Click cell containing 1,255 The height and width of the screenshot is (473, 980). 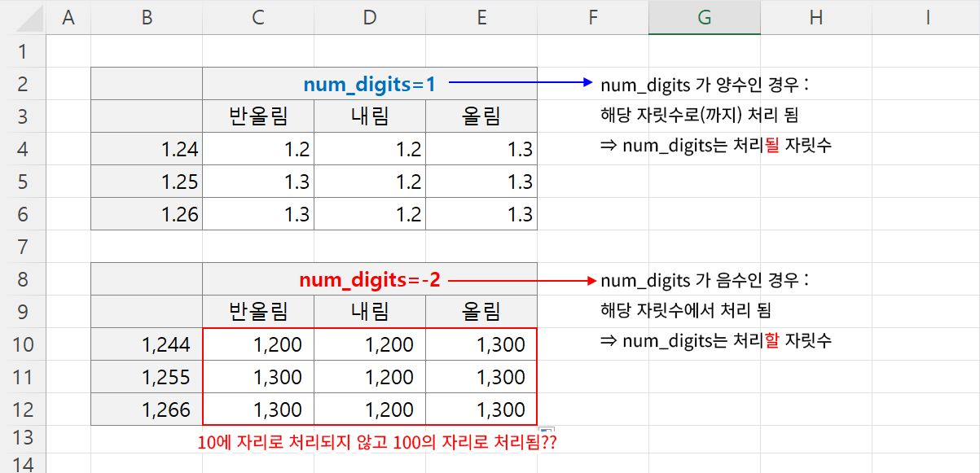click(147, 377)
